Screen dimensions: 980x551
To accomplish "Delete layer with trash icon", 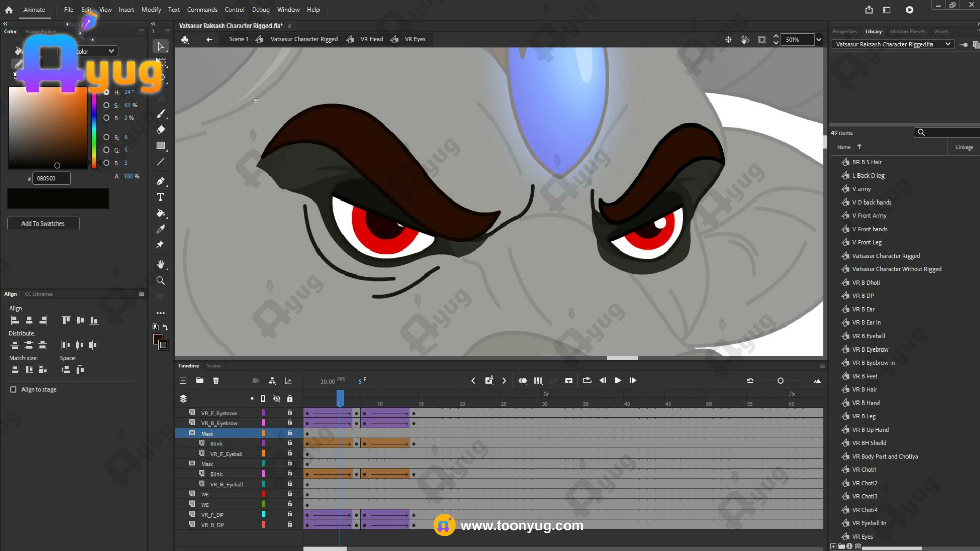I will coord(216,381).
